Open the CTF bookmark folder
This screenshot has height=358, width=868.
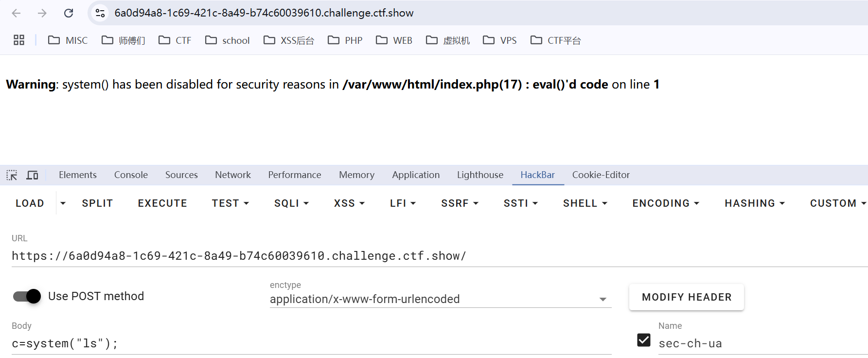(x=175, y=40)
